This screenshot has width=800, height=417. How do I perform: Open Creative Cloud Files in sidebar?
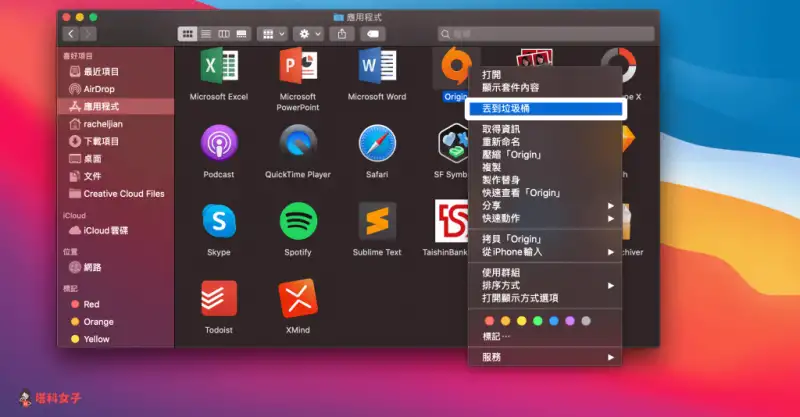point(116,193)
